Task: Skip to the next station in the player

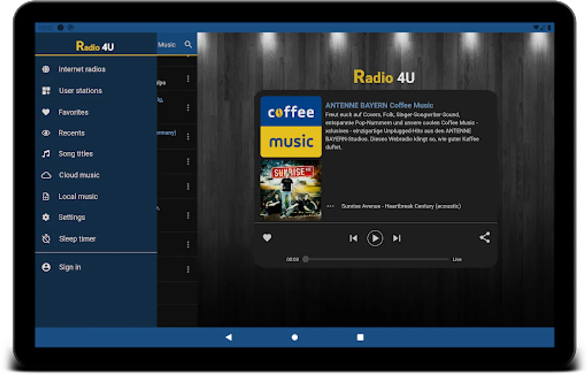Action: tap(397, 238)
